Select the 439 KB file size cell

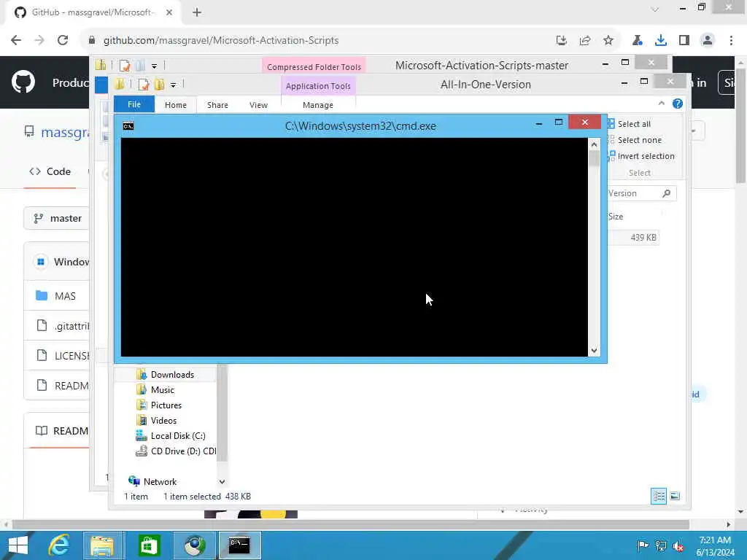click(643, 237)
